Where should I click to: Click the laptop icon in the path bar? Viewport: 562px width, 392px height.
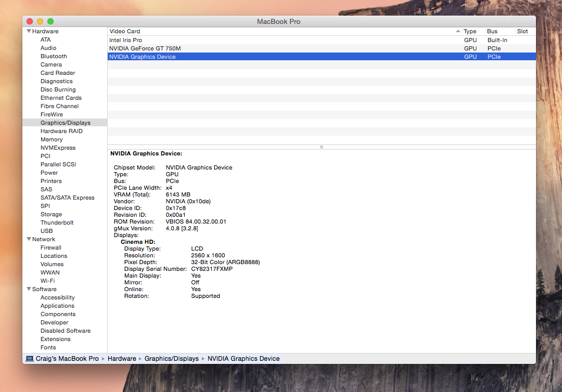[x=30, y=359]
